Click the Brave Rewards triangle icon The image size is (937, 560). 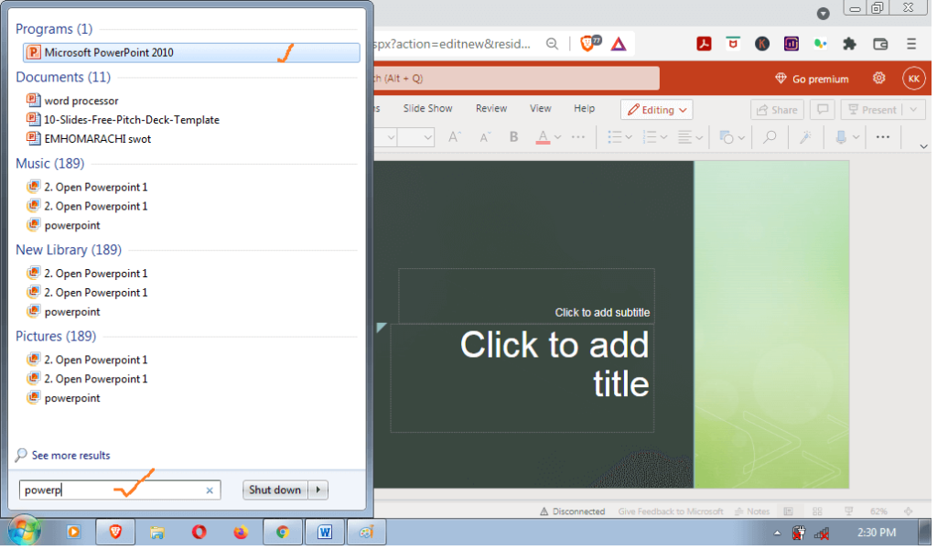[x=619, y=44]
